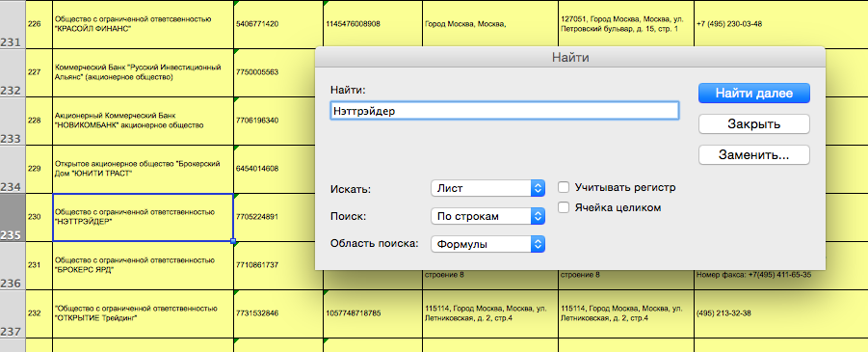Screen dimensions: 868x352
Task: Select phone cell (495) 213-32-38
Action: coord(781,314)
